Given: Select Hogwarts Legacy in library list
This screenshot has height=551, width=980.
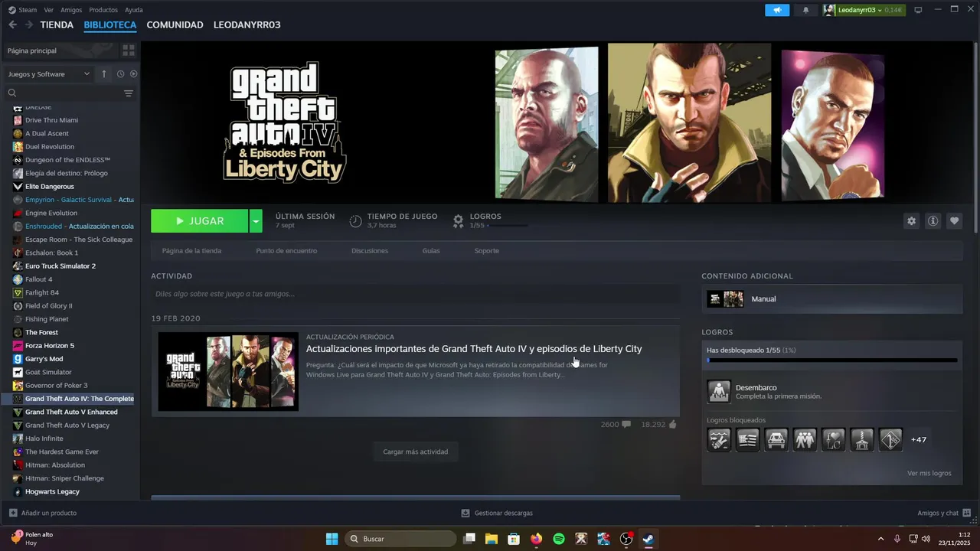Looking at the screenshot, I should coord(52,491).
